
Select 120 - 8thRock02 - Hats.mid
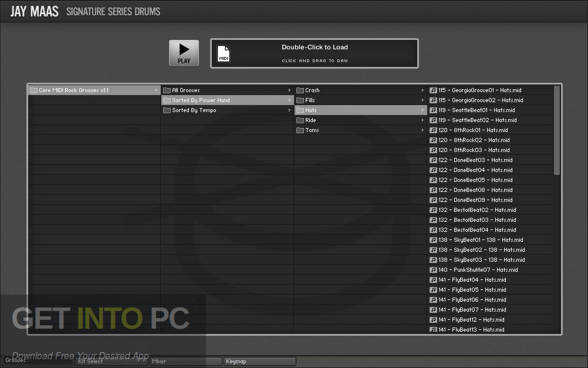[x=491, y=140]
